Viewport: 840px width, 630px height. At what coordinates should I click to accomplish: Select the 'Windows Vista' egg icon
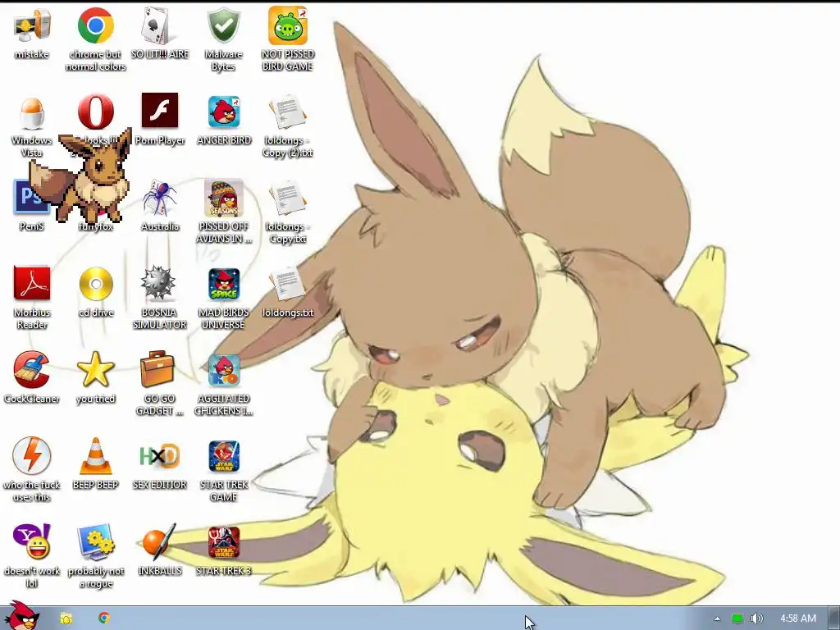32,112
